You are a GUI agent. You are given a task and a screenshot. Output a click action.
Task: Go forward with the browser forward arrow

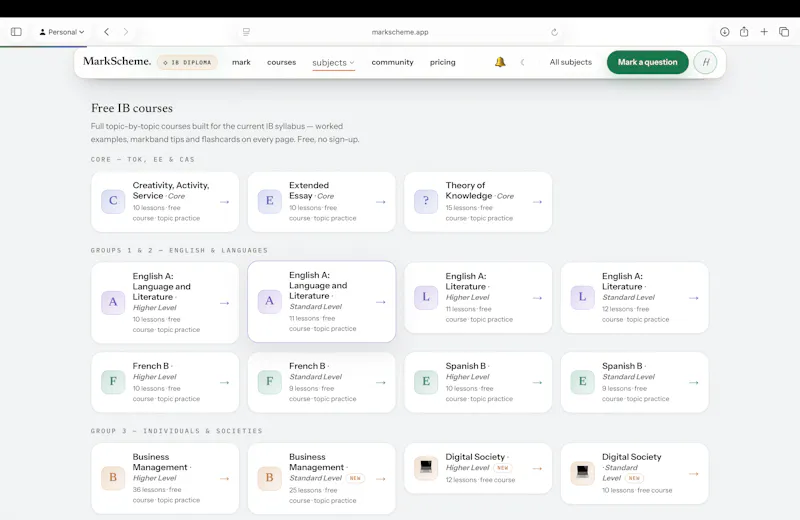click(126, 32)
